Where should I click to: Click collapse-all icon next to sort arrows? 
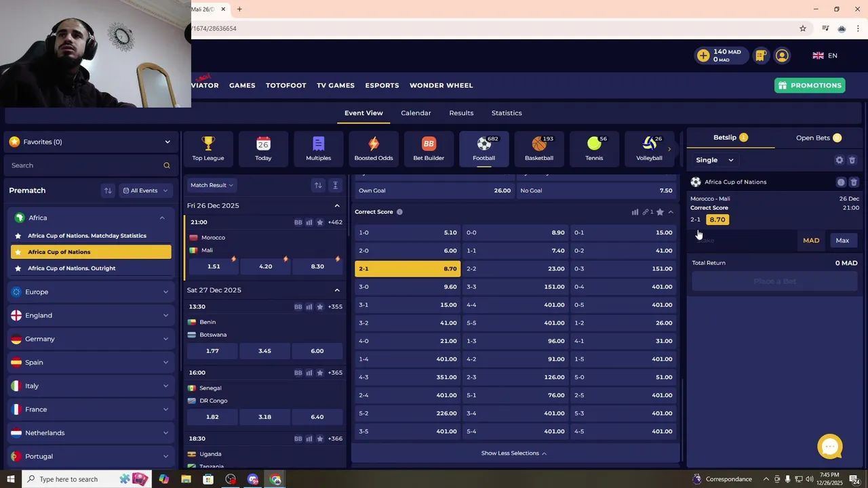pos(335,185)
